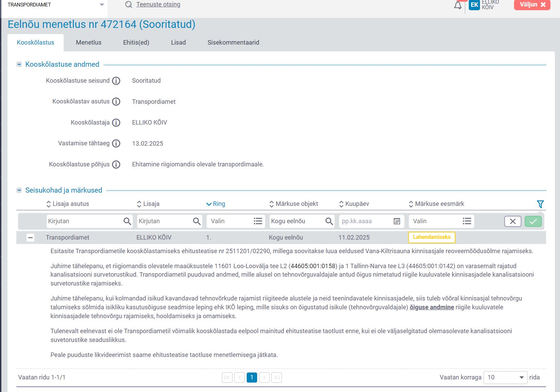560x392 pixels.
Task: Click search icon in Lisaja asutus filter
Action: 127,221
